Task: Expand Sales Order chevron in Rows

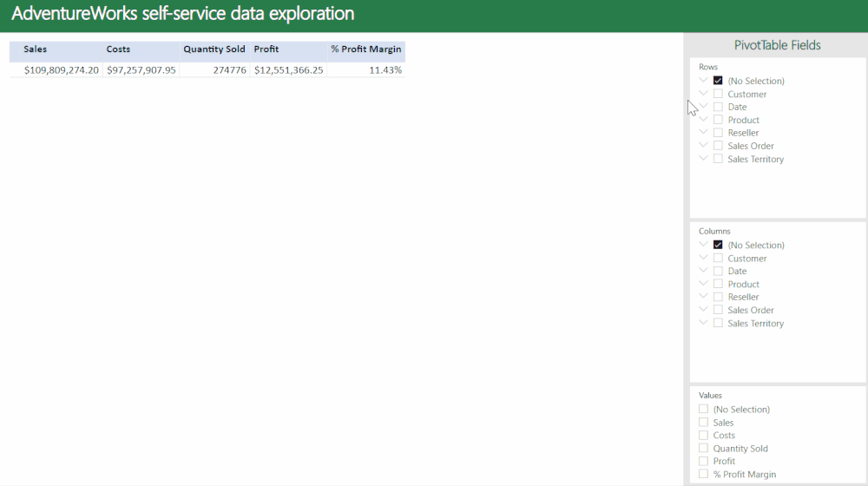Action: coord(704,146)
